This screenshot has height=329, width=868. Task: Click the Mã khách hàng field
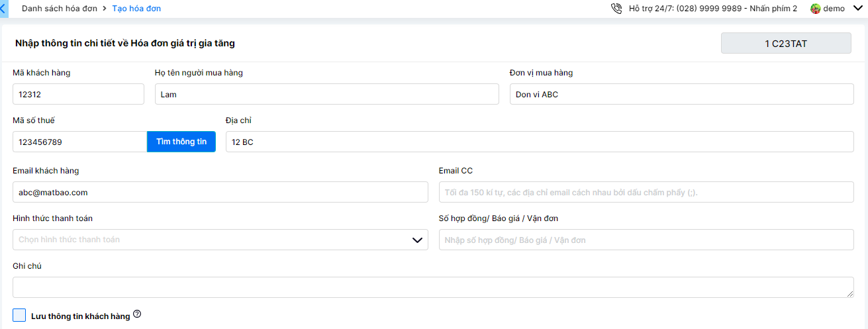click(x=78, y=94)
